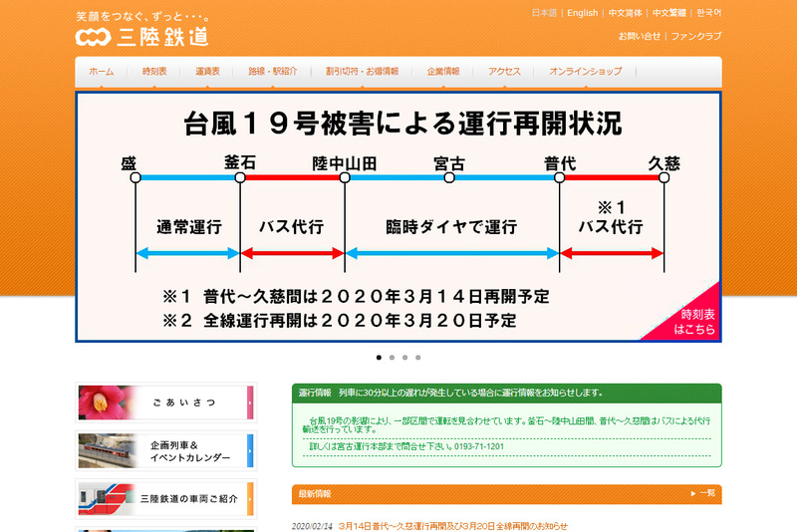Select the second carousel slide dot
This screenshot has width=797, height=532.
(x=392, y=358)
